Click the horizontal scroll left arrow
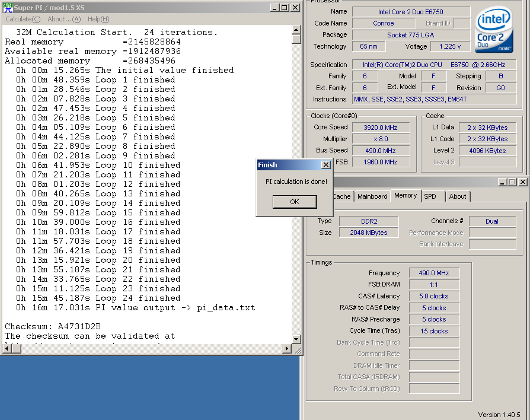 [7, 348]
